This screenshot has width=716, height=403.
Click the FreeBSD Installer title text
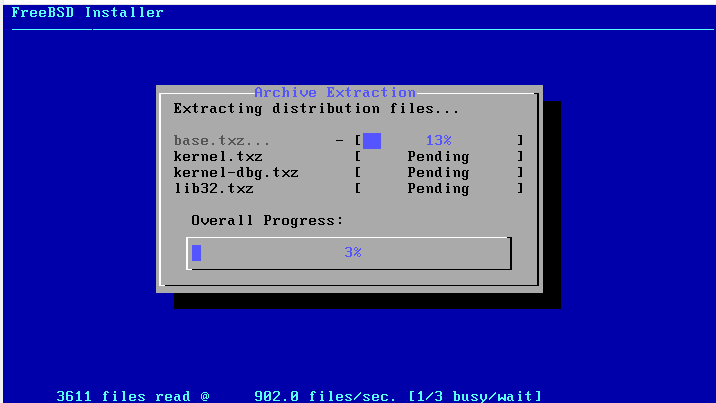[87, 13]
